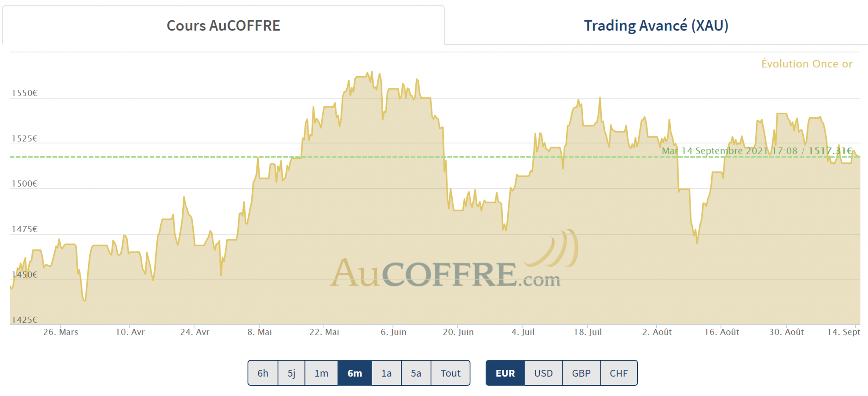The height and width of the screenshot is (396, 868).
Task: Select the 6m time range button
Action: [355, 373]
